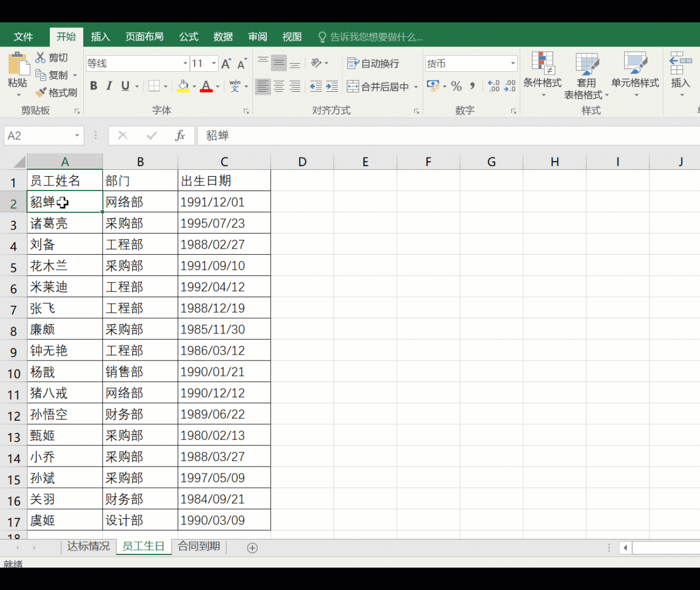
Task: Add a new sheet with the plus button
Action: [x=252, y=548]
